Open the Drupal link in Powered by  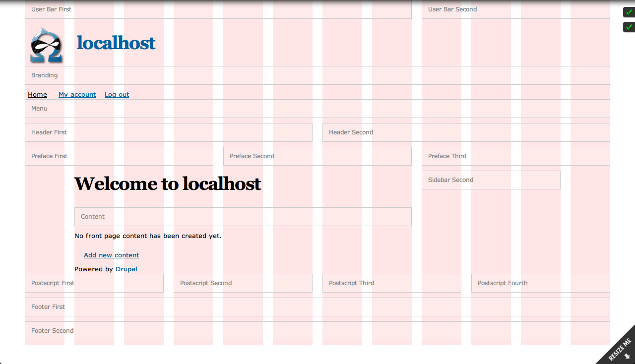126,269
